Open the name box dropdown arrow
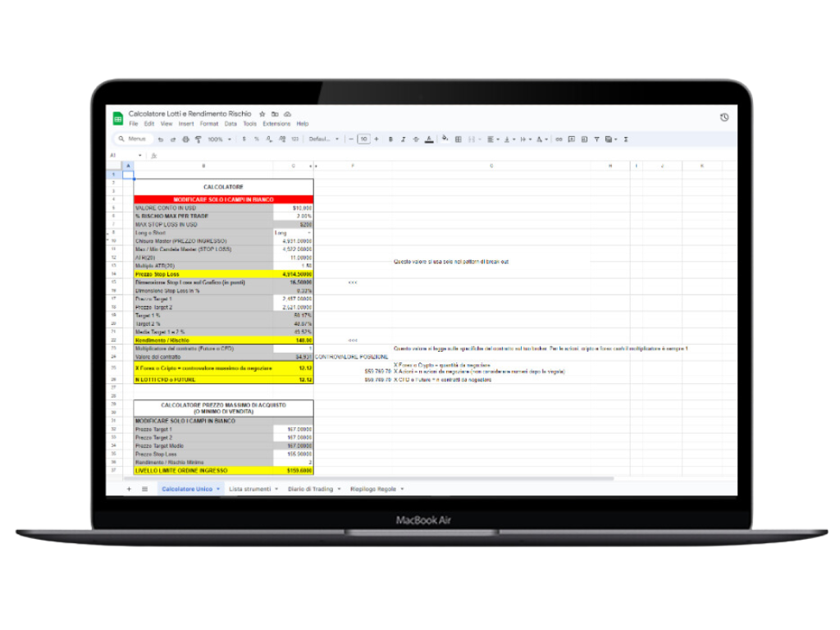Screen dimensions: 840x630 click(x=139, y=155)
